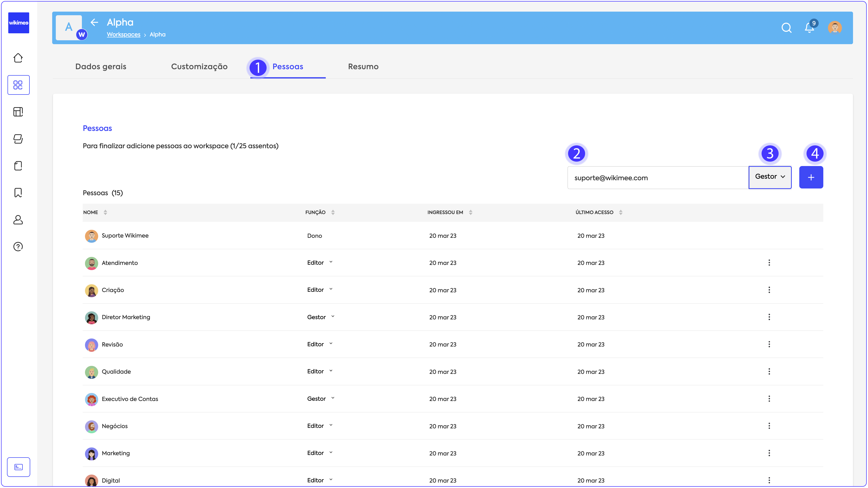Open the search magnifier in header

786,28
